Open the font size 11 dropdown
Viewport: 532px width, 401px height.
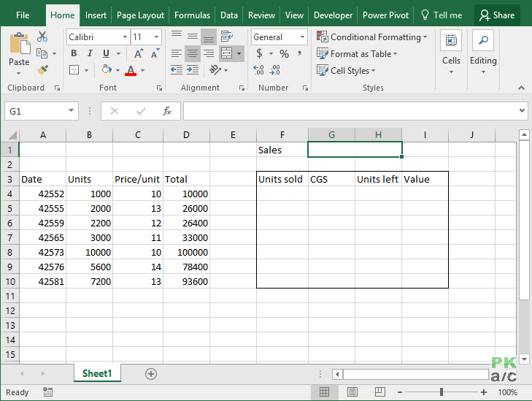pyautogui.click(x=156, y=37)
